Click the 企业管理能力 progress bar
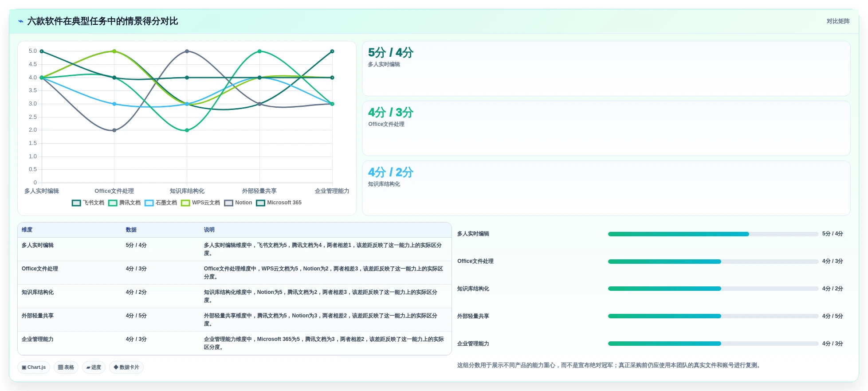 (x=713, y=344)
